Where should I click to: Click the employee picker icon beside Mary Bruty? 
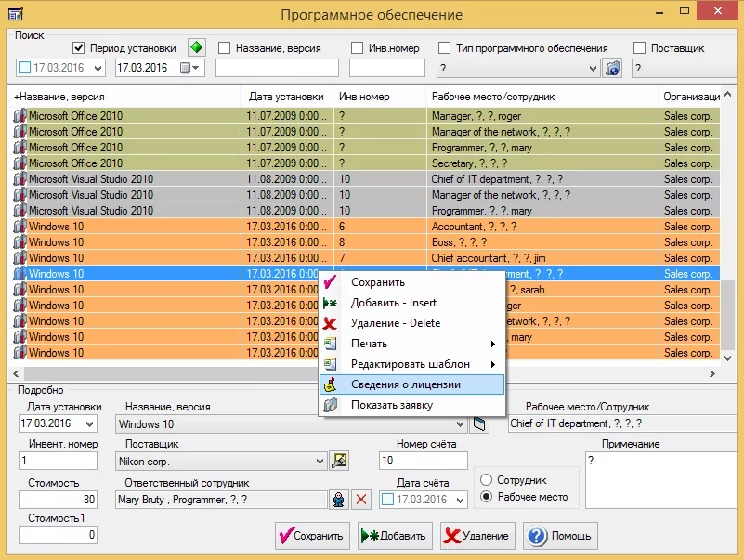pyautogui.click(x=340, y=500)
